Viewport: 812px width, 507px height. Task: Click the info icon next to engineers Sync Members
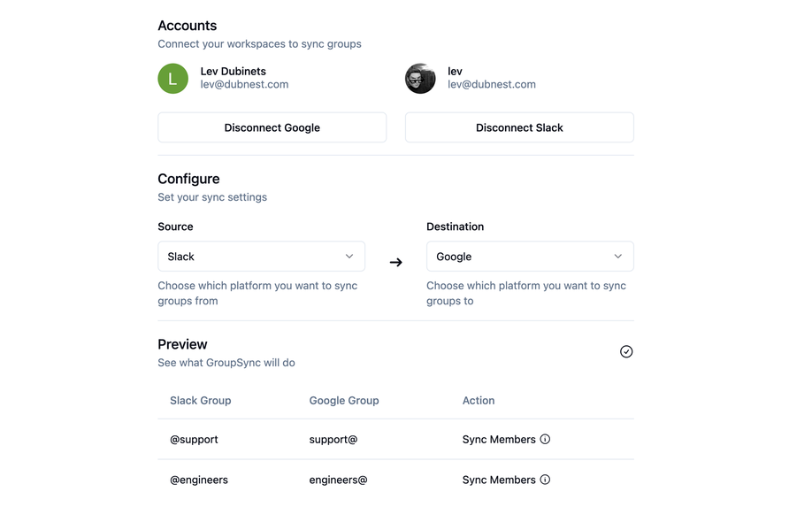coord(545,480)
